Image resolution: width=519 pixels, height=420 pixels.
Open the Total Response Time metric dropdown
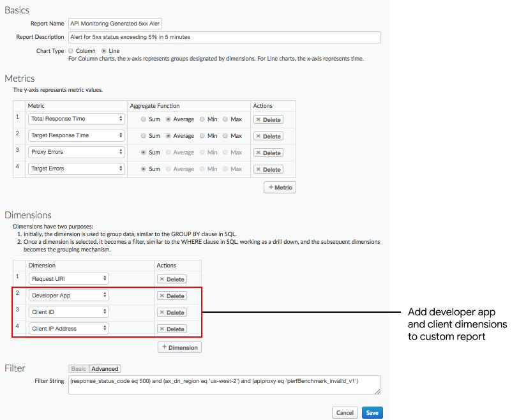click(x=76, y=119)
